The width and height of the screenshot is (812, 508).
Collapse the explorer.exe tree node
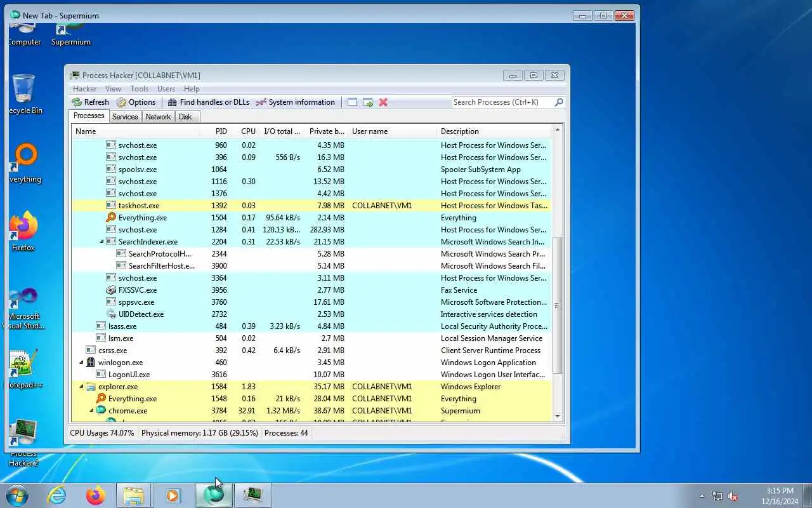[x=81, y=387]
